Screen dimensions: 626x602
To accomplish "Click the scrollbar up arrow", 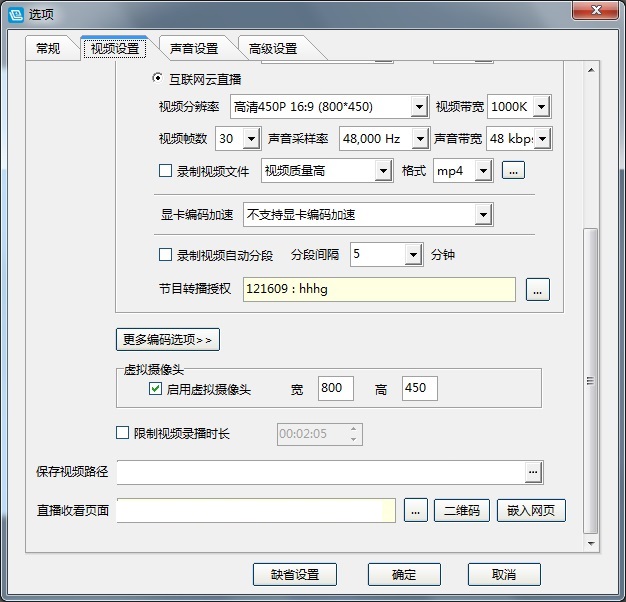I will point(591,70).
